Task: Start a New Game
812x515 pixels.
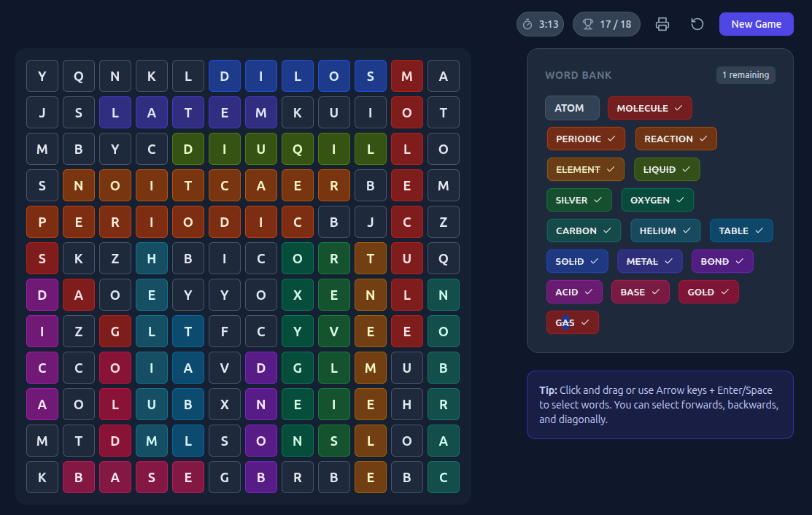Action: pyautogui.click(x=756, y=23)
